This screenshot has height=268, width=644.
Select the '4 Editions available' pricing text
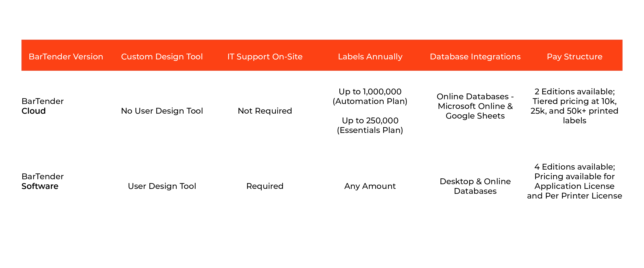[x=574, y=167]
